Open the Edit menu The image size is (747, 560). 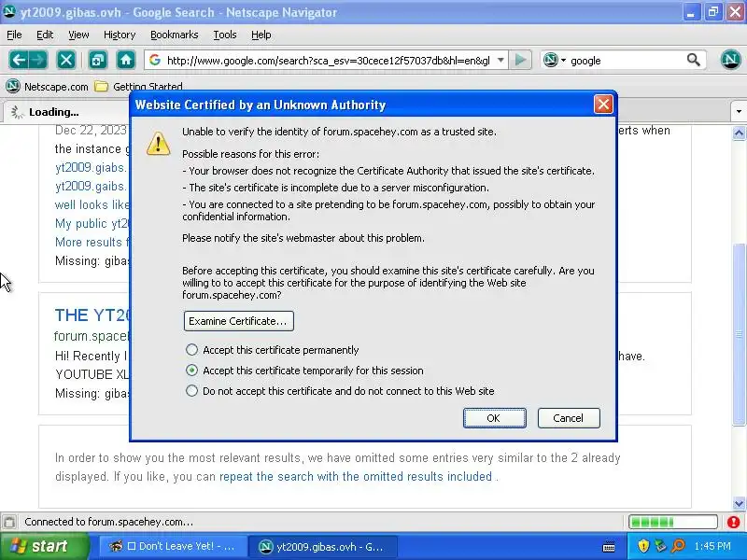(x=45, y=35)
